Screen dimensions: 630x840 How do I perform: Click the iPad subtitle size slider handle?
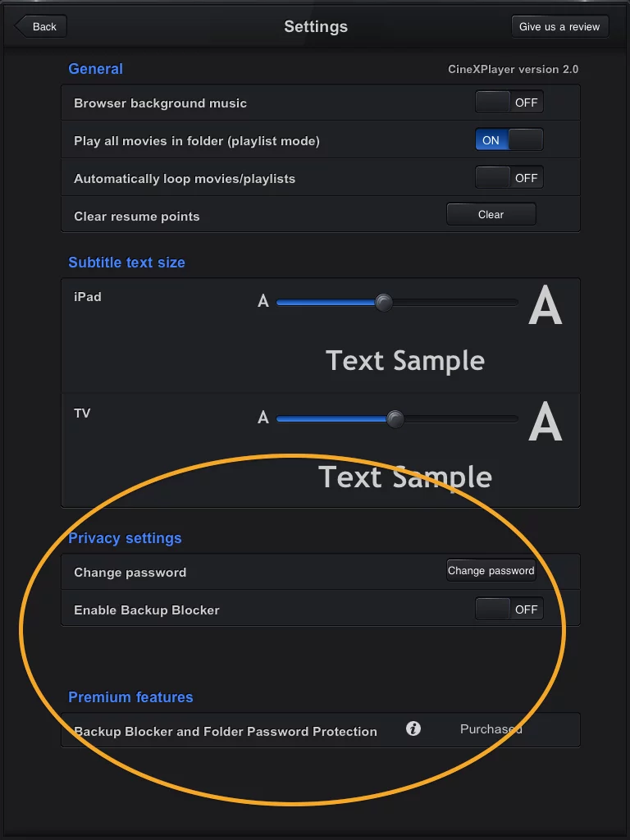(x=383, y=303)
